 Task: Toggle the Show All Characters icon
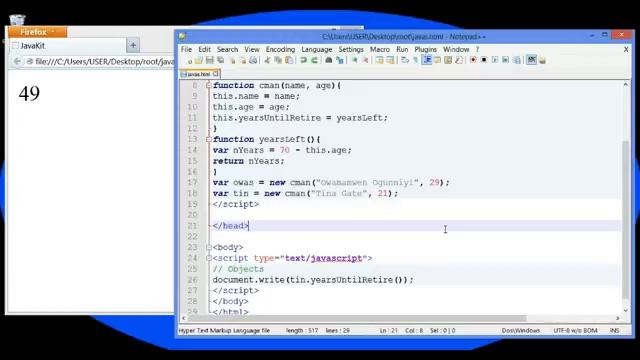[x=416, y=60]
